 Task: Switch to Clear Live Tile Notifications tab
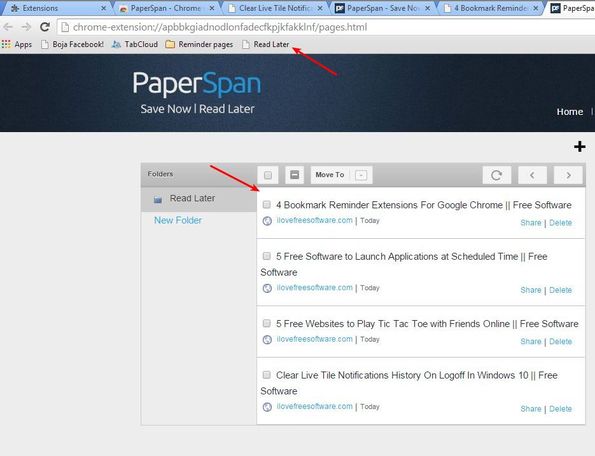[274, 8]
